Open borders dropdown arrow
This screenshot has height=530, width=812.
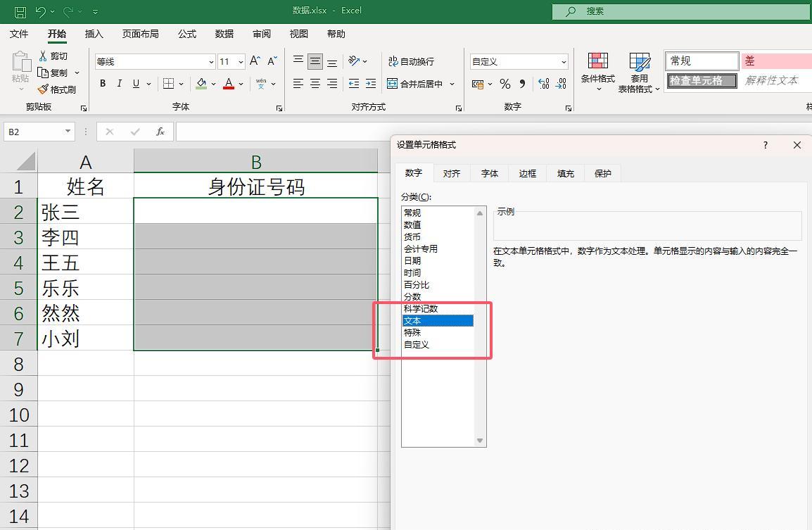pyautogui.click(x=182, y=84)
